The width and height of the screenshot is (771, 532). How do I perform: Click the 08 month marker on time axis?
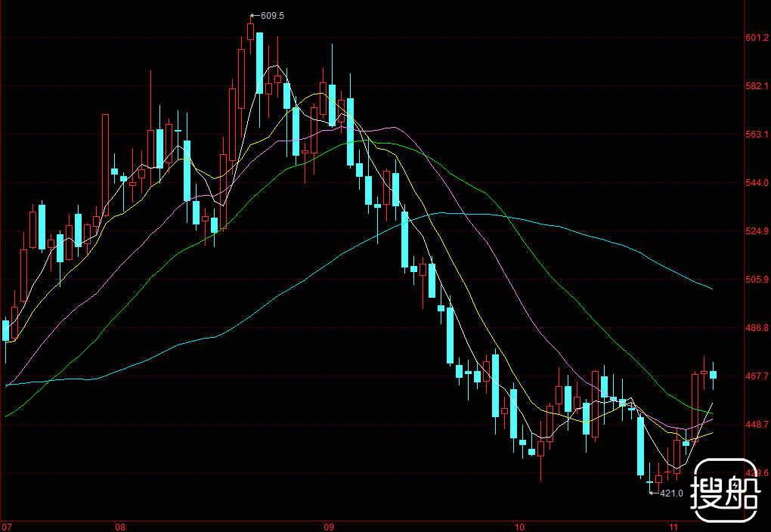pos(120,527)
